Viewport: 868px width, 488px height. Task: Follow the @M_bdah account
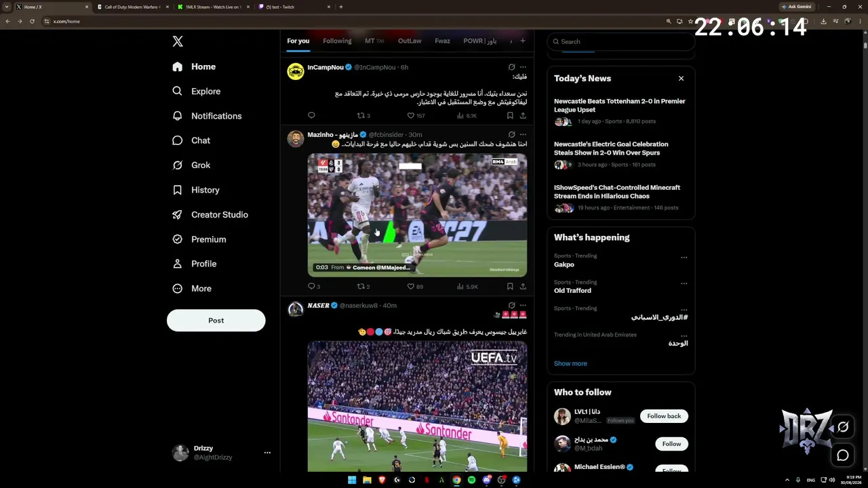[671, 444]
